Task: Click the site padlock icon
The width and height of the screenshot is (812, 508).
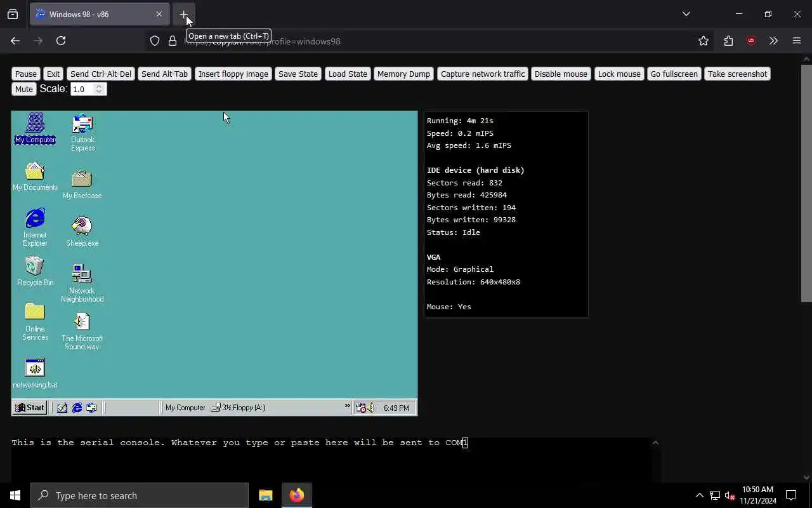Action: pyautogui.click(x=173, y=41)
